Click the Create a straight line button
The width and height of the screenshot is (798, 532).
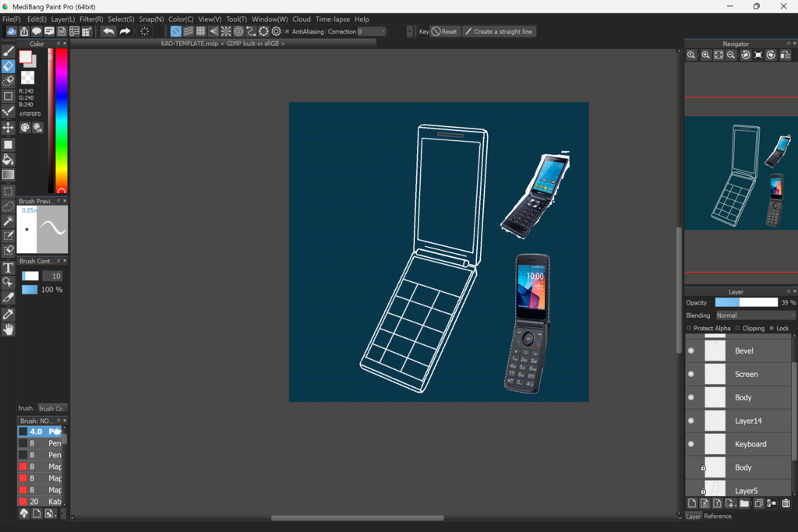(499, 32)
